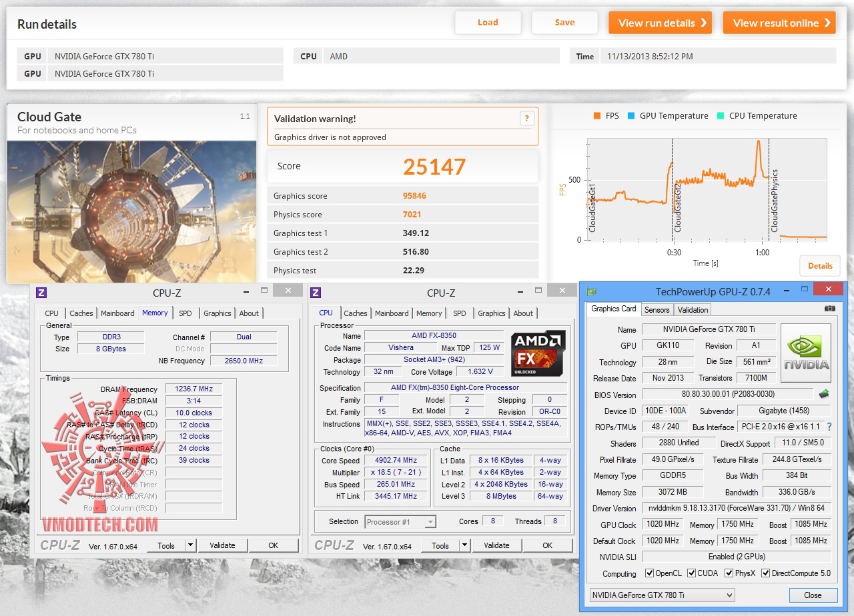
Task: Click the purple Z icon of the CPU-Z window showing Processor
Action: point(316,292)
